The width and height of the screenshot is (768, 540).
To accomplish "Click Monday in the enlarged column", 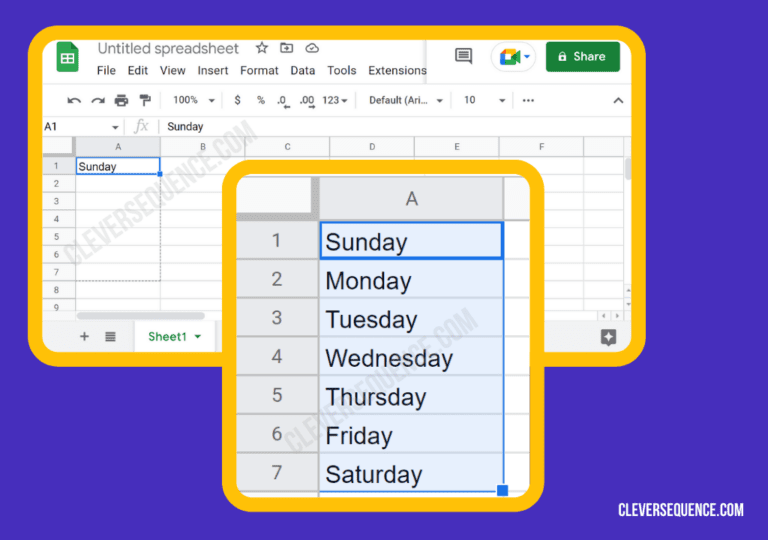I will click(x=411, y=279).
